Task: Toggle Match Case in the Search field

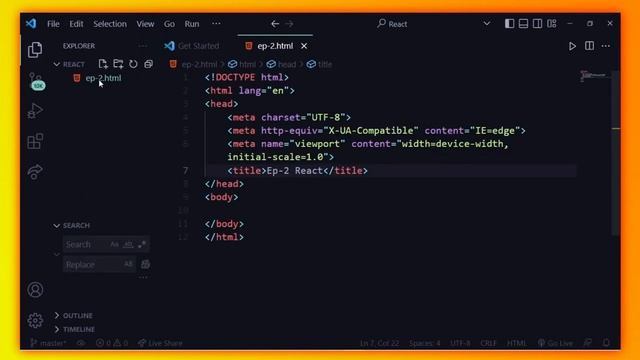Action: [114, 244]
